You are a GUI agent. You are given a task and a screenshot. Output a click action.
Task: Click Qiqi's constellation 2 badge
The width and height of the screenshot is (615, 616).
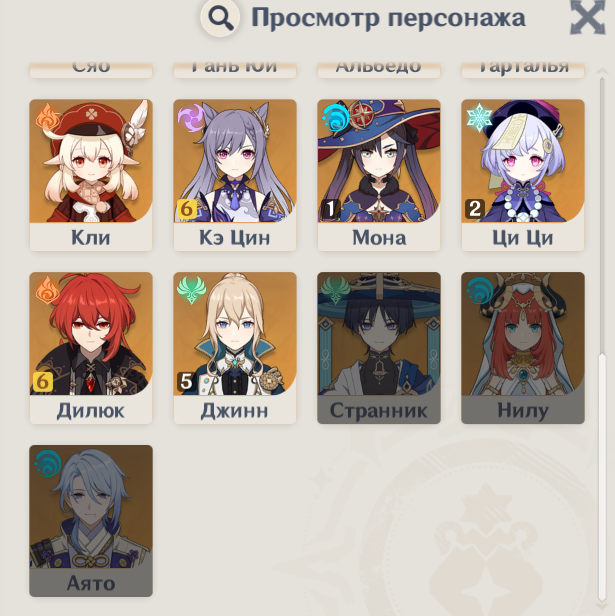[x=474, y=209]
